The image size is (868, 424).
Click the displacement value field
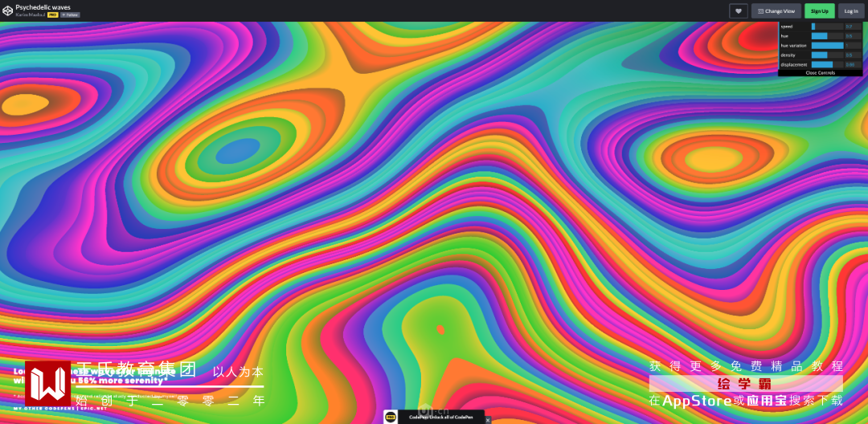click(x=853, y=65)
